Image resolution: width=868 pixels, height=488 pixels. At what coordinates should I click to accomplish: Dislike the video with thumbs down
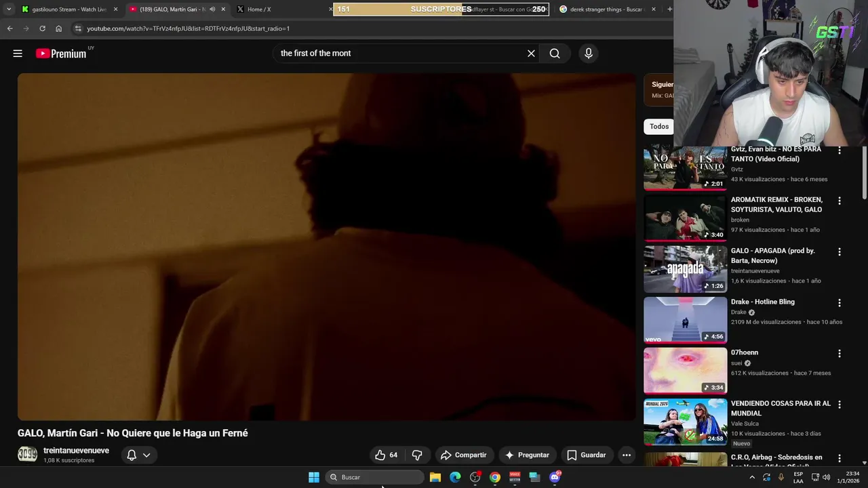(x=417, y=455)
